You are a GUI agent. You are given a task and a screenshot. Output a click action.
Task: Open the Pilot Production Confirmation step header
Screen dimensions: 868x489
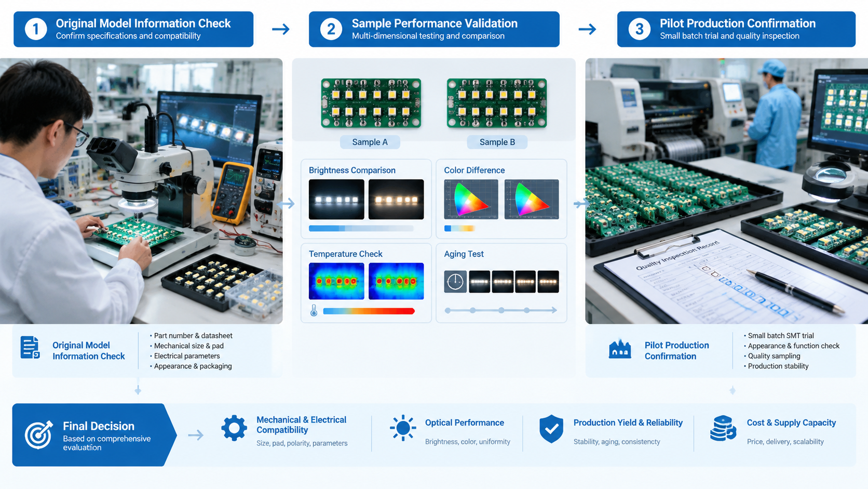coord(736,29)
